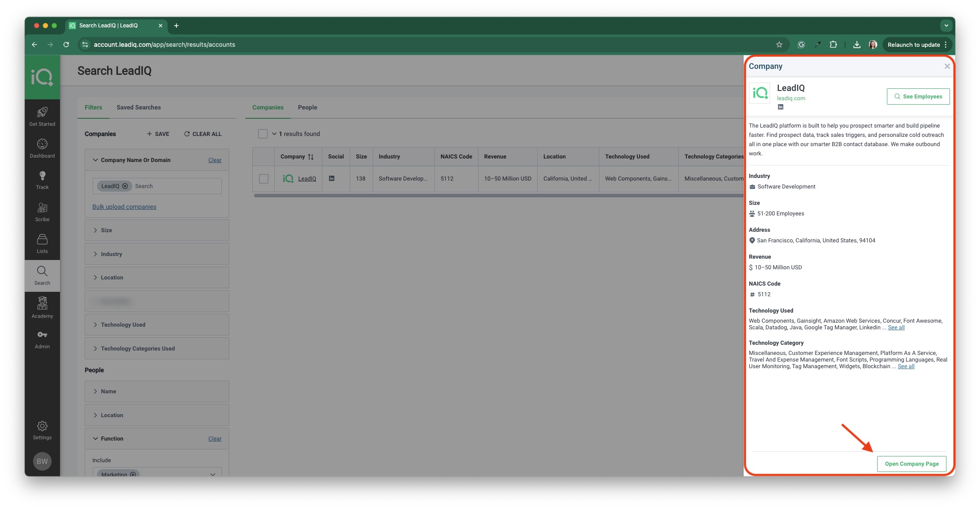Open the results selection dropdown chevron
This screenshot has width=980, height=509.
pyautogui.click(x=274, y=134)
